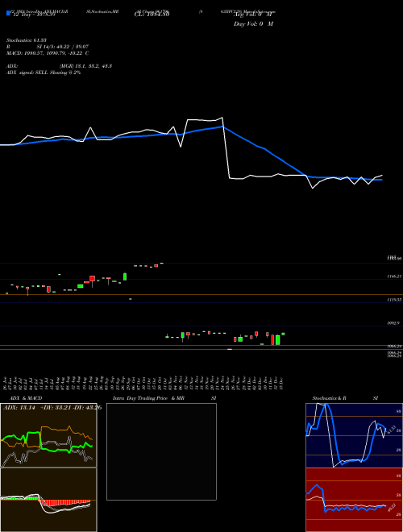Screen dimensions: 403x532
Task: Click the 1119.55 price axis label
Action: pyautogui.click(x=394, y=300)
